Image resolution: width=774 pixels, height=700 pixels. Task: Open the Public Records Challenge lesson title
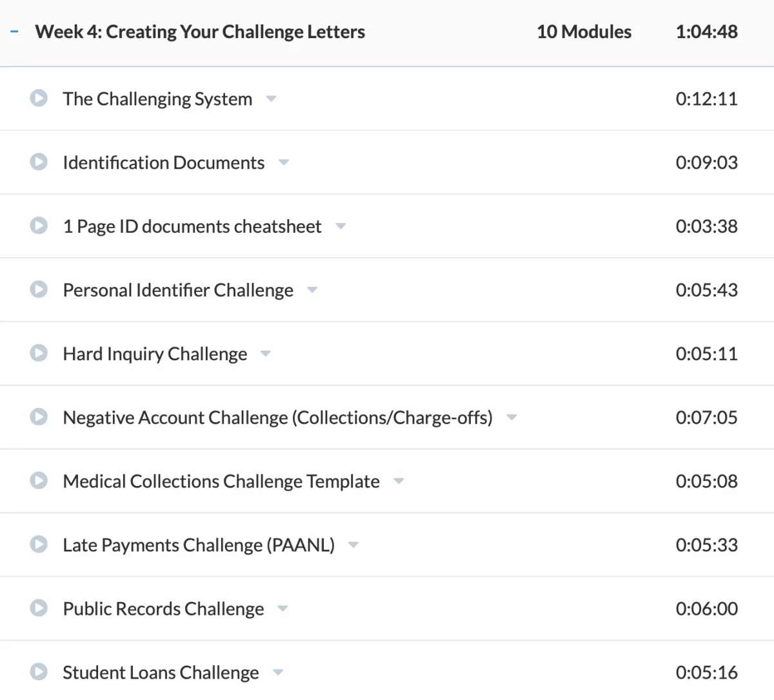(163, 608)
